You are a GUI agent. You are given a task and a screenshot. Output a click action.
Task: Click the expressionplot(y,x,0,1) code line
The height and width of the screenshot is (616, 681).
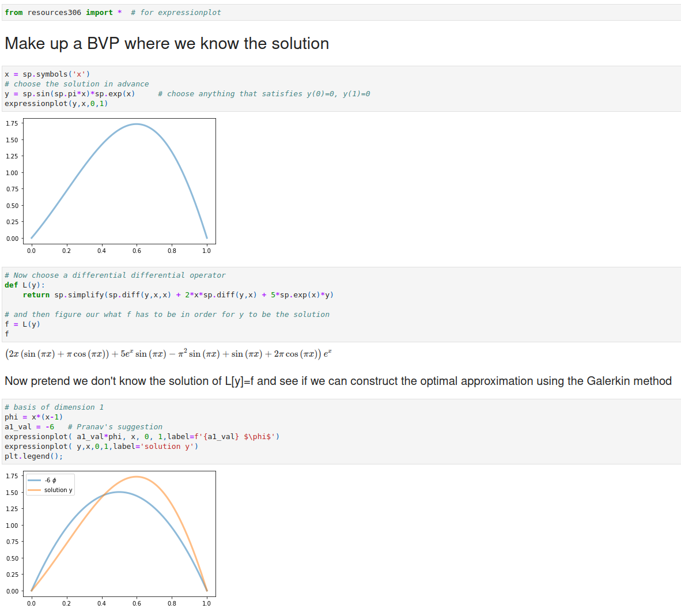[56, 104]
